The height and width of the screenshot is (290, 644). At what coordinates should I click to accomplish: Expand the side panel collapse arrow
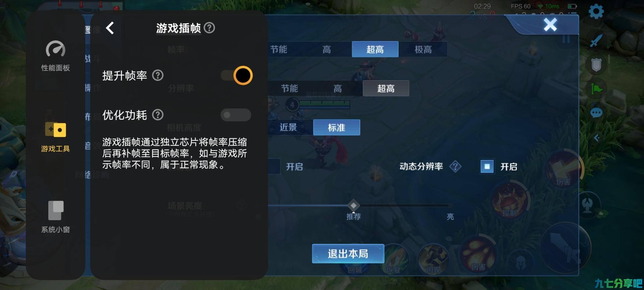[x=596, y=138]
